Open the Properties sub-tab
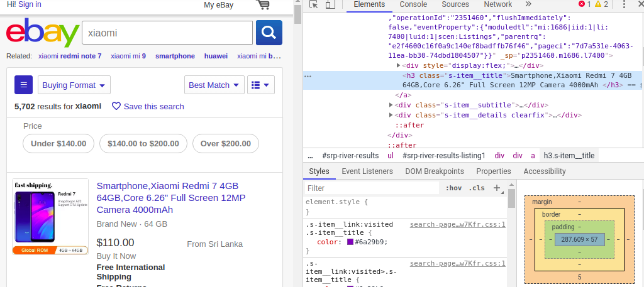Image resolution: width=644 pixels, height=287 pixels. point(493,171)
